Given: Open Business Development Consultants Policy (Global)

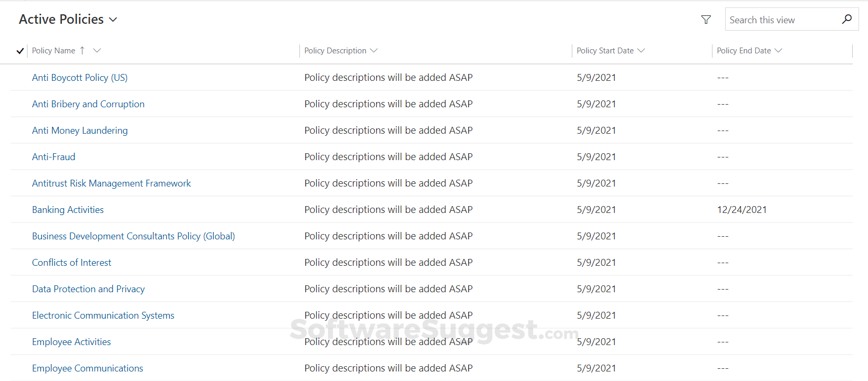Looking at the screenshot, I should click(x=133, y=236).
